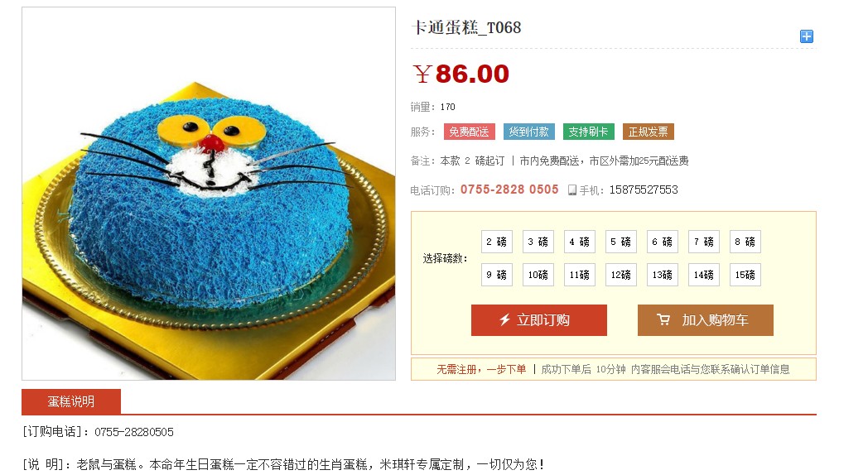Image resolution: width=868 pixels, height=475 pixels.
Task: Click the lightning icon on 立即订购
Action: pos(504,319)
